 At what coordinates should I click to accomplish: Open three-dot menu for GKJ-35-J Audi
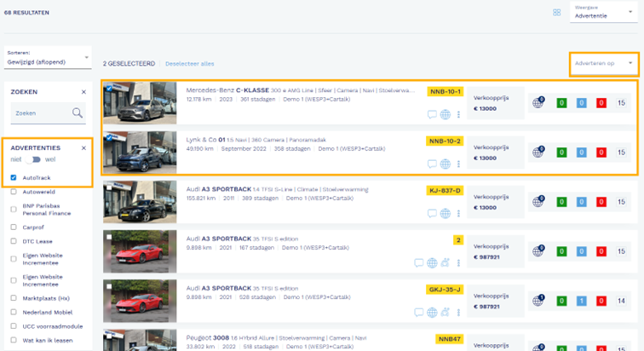coord(458,313)
